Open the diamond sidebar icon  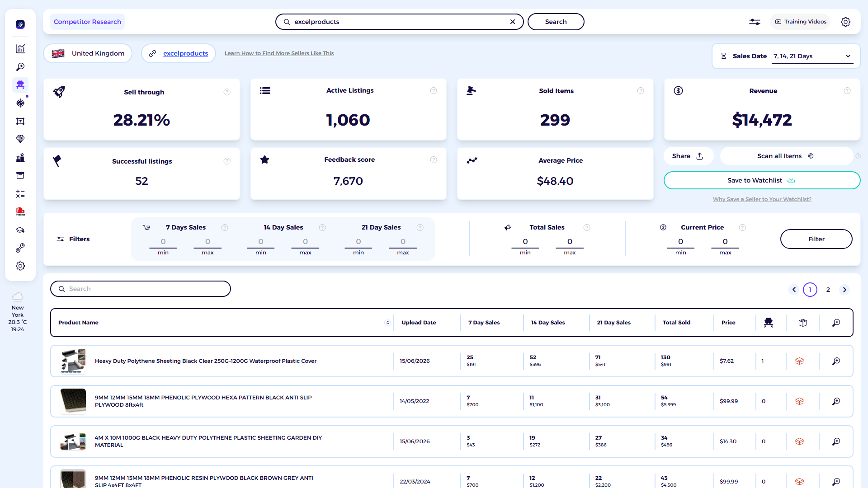tap(20, 139)
